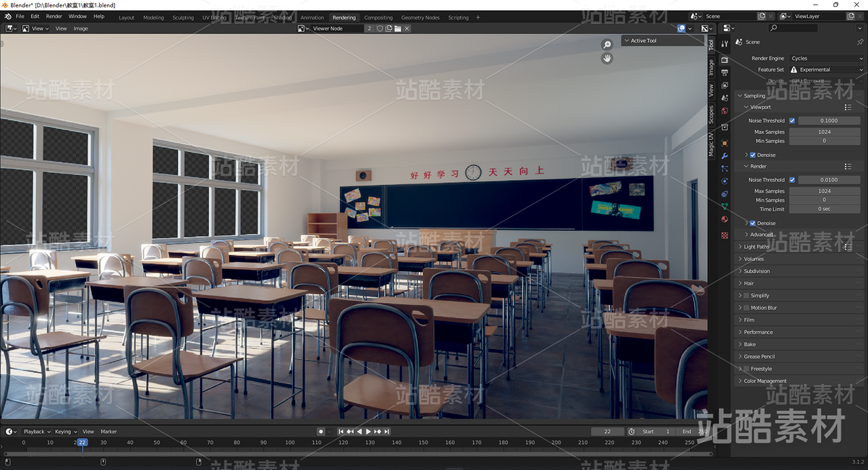Open the View Layer properties icon
The height and width of the screenshot is (470, 868).
(x=725, y=85)
